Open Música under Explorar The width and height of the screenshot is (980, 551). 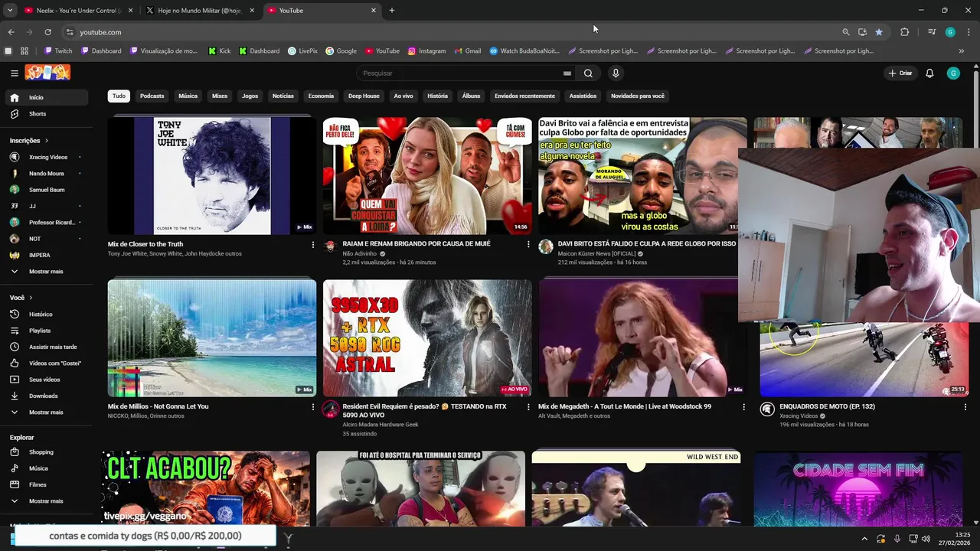pyautogui.click(x=48, y=468)
